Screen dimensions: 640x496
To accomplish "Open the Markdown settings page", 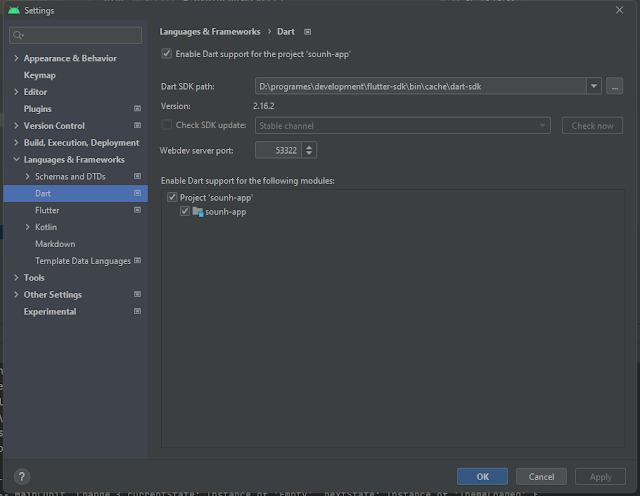I will (x=54, y=244).
